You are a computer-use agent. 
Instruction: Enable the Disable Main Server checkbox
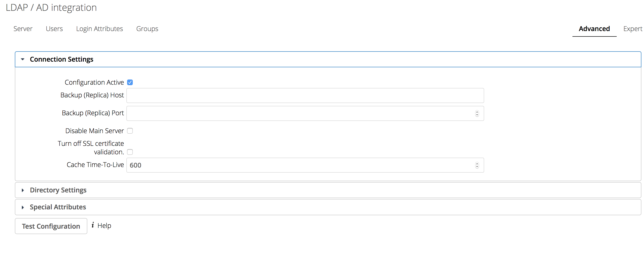(130, 131)
